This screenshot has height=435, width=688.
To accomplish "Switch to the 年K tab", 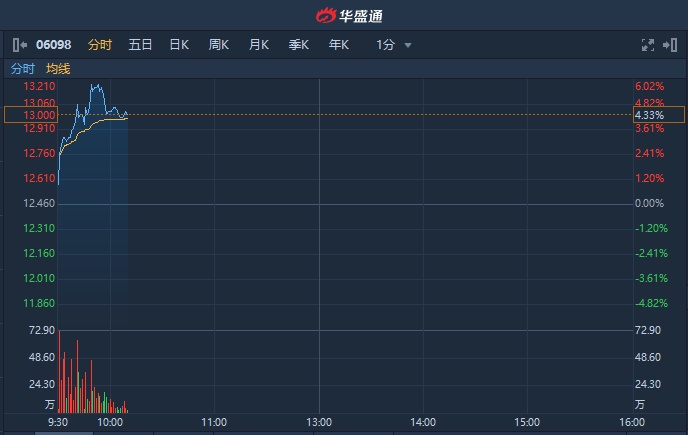I will [x=338, y=45].
